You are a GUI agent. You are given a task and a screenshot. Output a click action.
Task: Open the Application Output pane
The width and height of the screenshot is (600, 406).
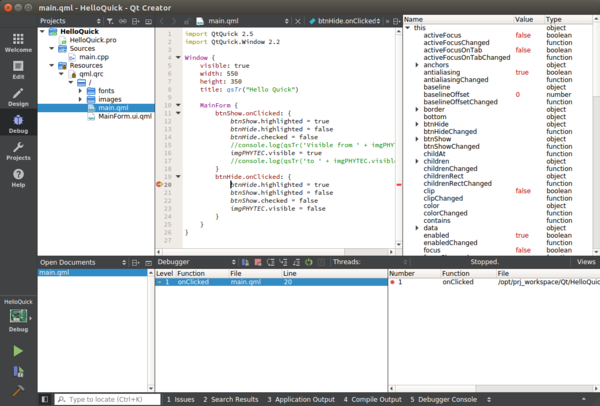click(301, 399)
